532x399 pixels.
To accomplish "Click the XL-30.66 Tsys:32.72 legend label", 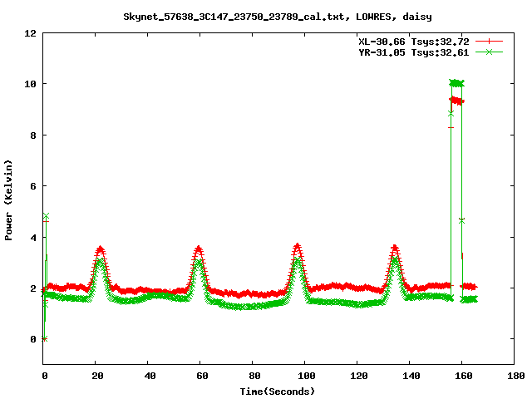I will [x=415, y=41].
